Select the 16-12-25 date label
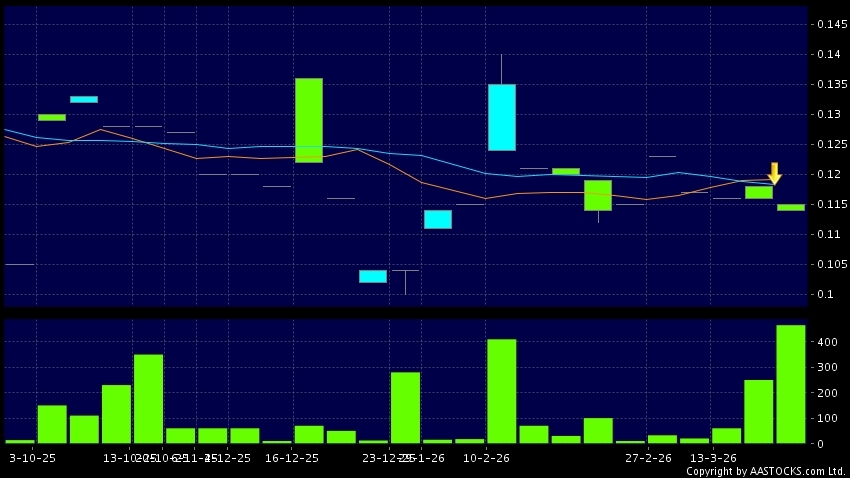Screen dimensions: 850x478 click(293, 457)
